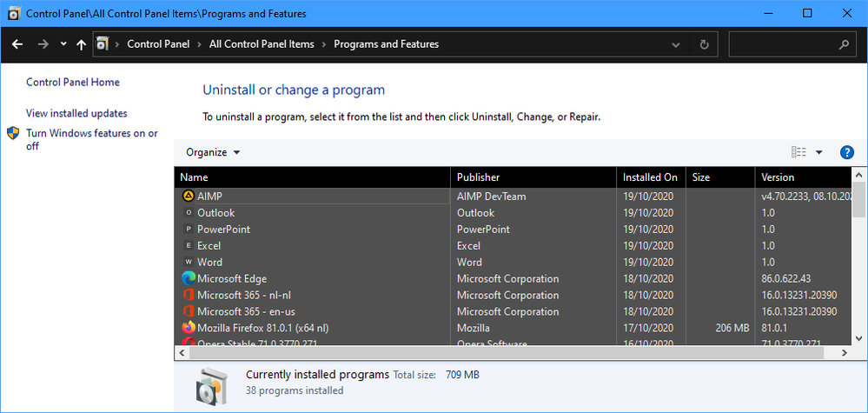Click the change view icon
This screenshot has width=868, height=413.
(x=799, y=152)
